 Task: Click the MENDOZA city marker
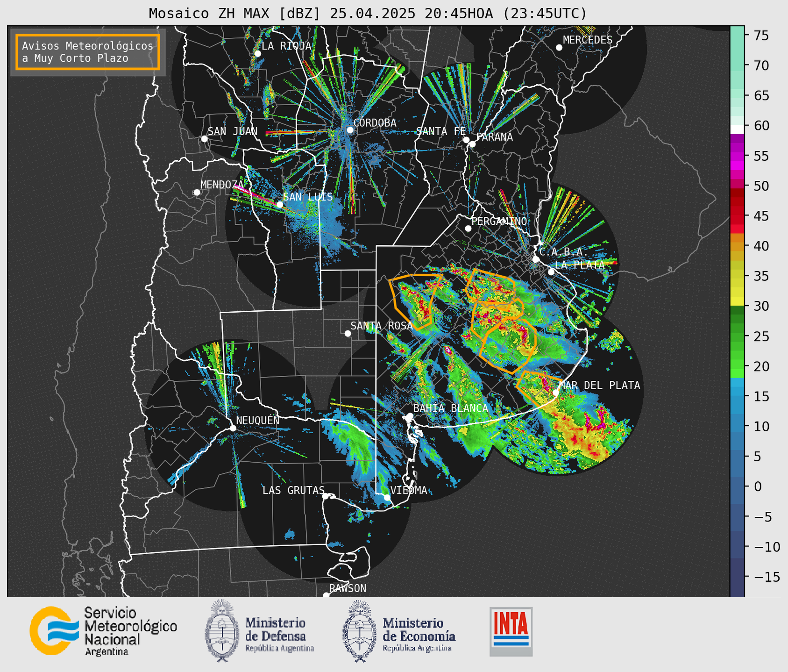coord(197,193)
